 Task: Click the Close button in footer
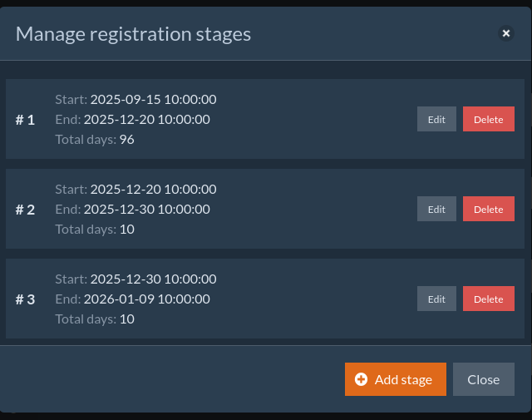pyautogui.click(x=483, y=379)
